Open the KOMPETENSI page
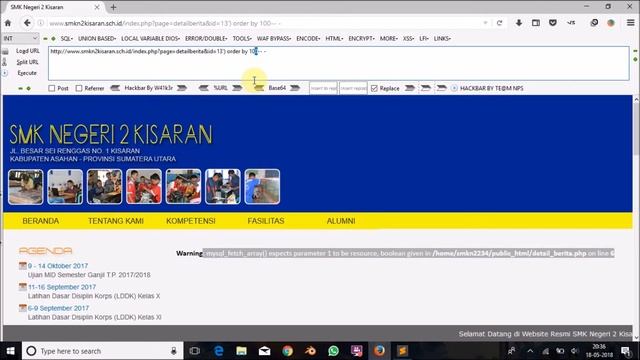This screenshot has width=640, height=360. 191,221
